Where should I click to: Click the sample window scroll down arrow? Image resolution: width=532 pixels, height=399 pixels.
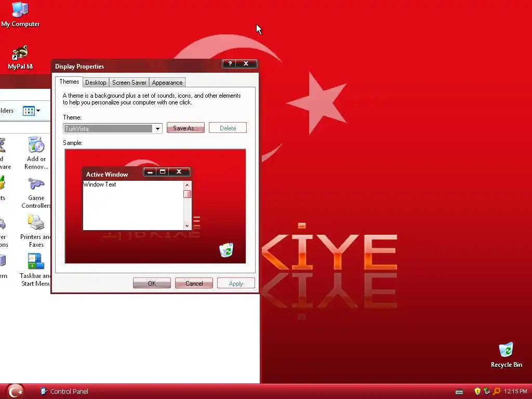pos(187,226)
